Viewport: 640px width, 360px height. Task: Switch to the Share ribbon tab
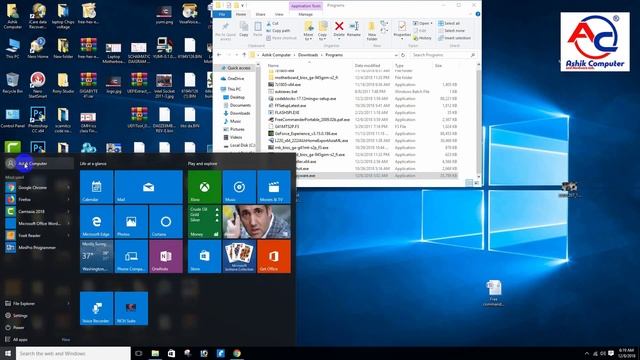(260, 14)
